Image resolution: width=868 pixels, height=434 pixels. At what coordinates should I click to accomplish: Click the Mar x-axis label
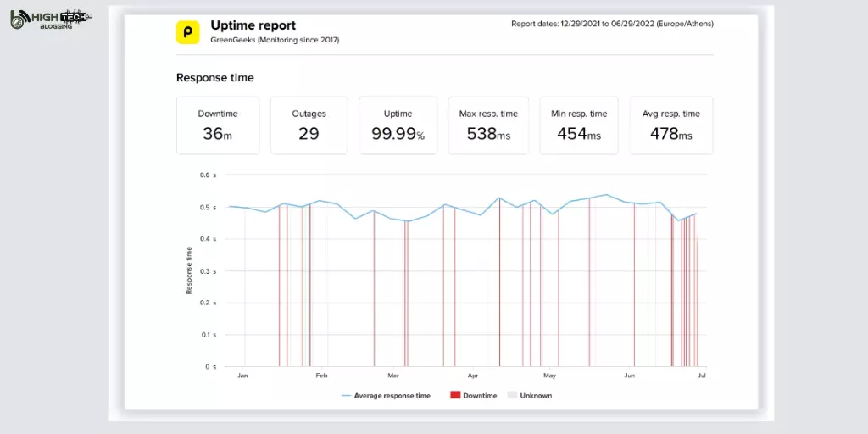pos(393,376)
